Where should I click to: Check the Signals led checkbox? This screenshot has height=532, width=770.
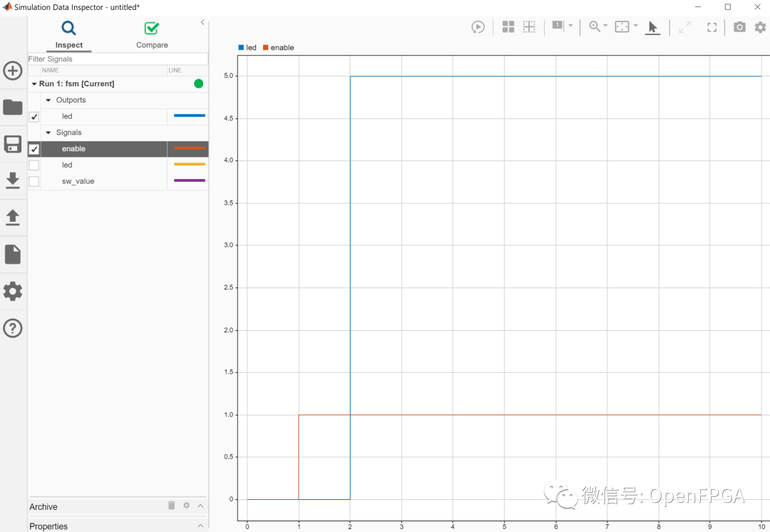click(x=34, y=165)
